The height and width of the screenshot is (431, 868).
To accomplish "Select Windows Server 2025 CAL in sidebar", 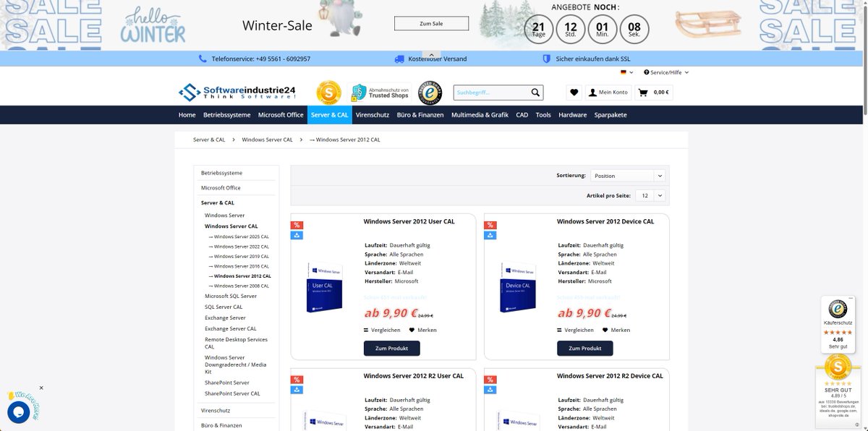I will (x=239, y=236).
